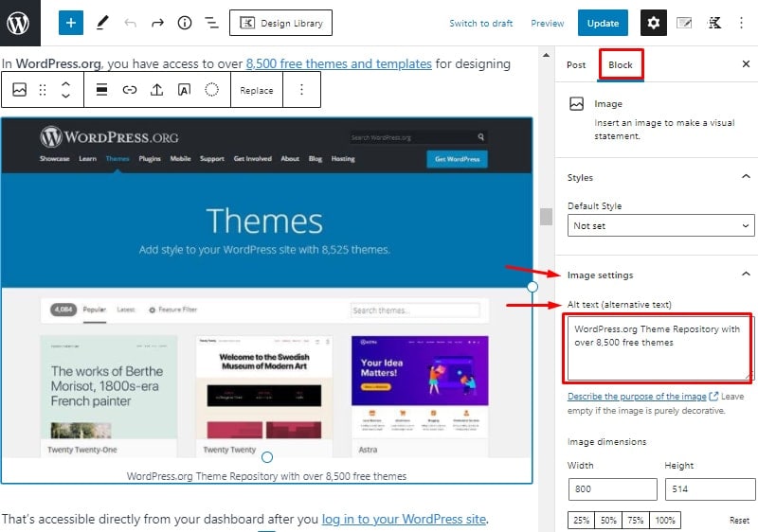Viewport: 758px width, 532px height.
Task: Open the block inserter plus button
Action: [70, 23]
